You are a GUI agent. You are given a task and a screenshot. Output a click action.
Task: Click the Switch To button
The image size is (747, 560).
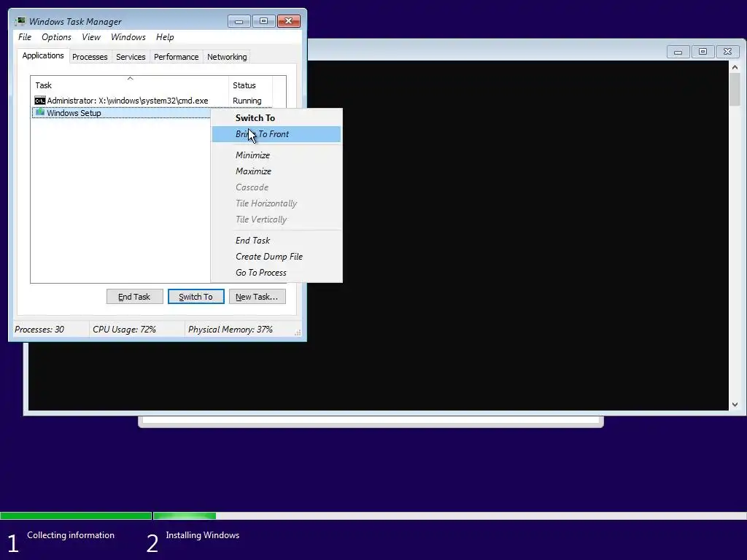point(196,297)
